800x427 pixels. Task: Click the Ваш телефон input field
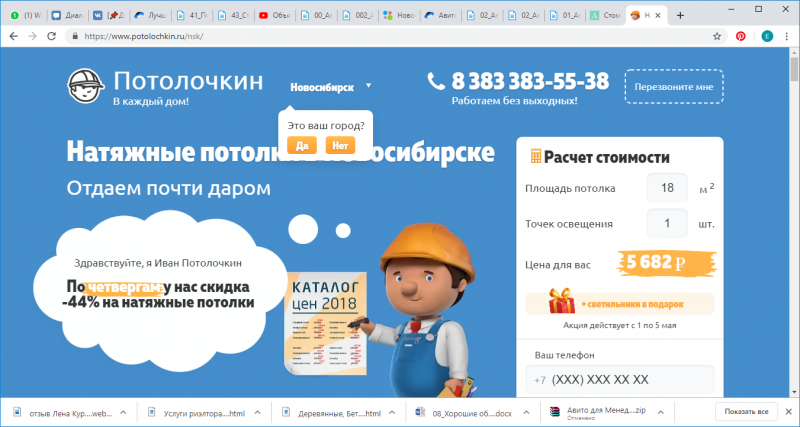click(619, 380)
